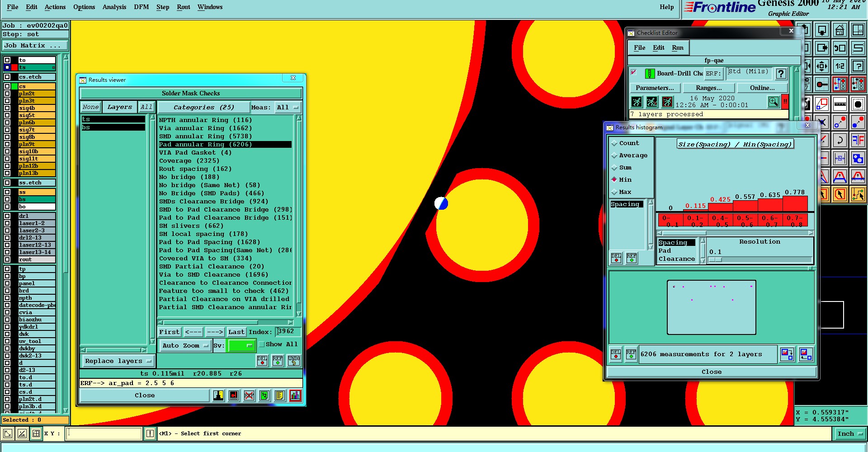Screen dimensions: 868x452
Task: Open the Run menu in Checklist Editor
Action: click(x=678, y=47)
